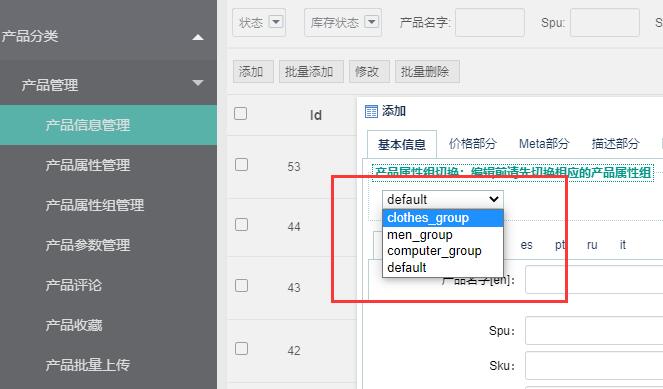Click the table icon beside 添加 dialog title
The width and height of the screenshot is (663, 389).
click(x=371, y=112)
